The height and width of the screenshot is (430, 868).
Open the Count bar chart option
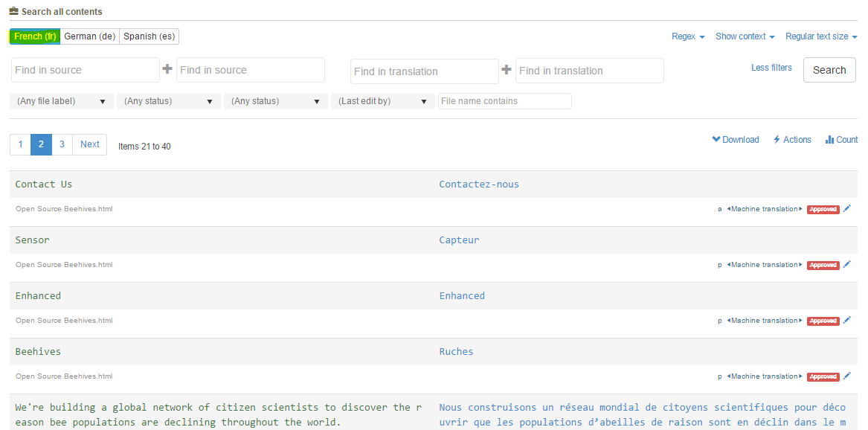tap(841, 140)
